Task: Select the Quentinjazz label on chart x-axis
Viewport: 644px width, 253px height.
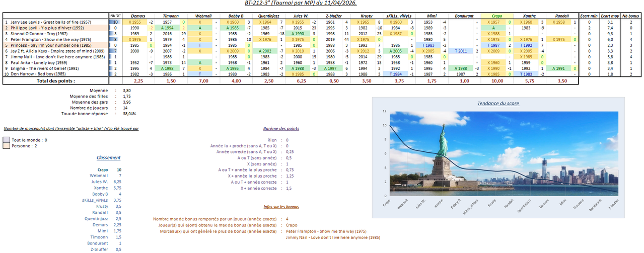Action: pos(525,206)
